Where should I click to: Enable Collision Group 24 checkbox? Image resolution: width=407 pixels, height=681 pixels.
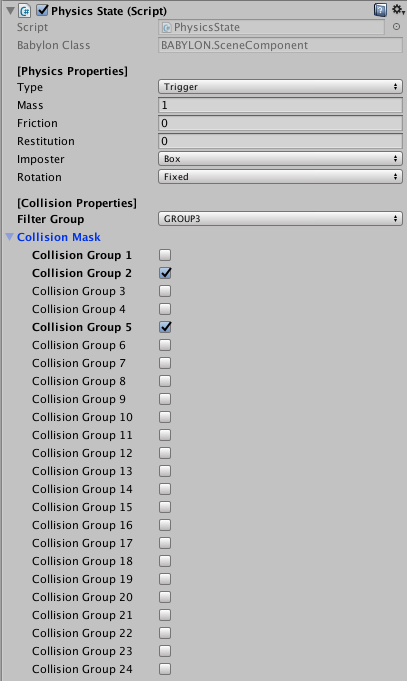click(x=165, y=669)
